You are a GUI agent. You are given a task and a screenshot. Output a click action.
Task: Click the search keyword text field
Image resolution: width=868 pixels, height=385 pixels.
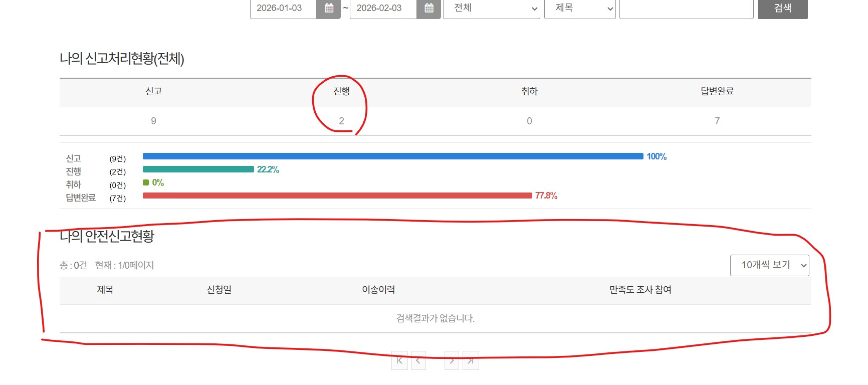pos(687,8)
